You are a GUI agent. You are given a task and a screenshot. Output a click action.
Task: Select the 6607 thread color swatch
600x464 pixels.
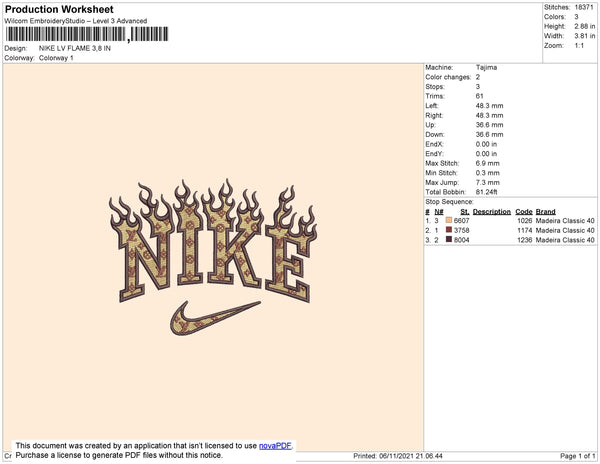pos(449,221)
